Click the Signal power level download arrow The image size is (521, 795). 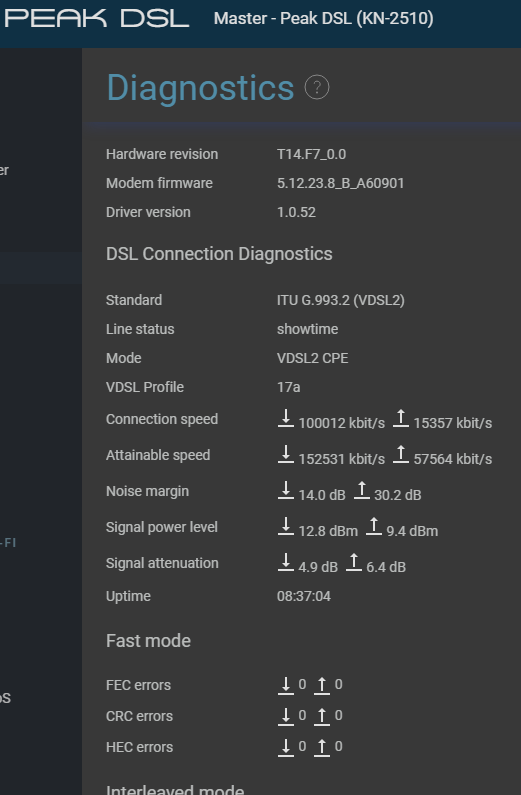point(286,526)
